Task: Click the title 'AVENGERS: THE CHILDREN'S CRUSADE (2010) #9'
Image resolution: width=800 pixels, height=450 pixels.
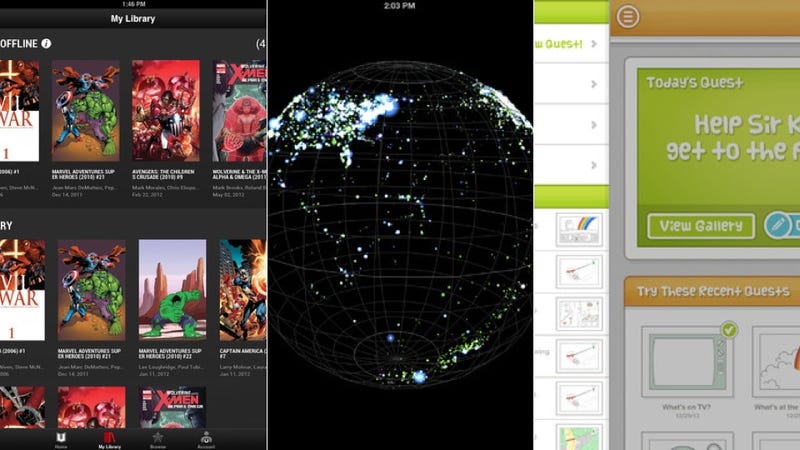Action: coord(163,174)
